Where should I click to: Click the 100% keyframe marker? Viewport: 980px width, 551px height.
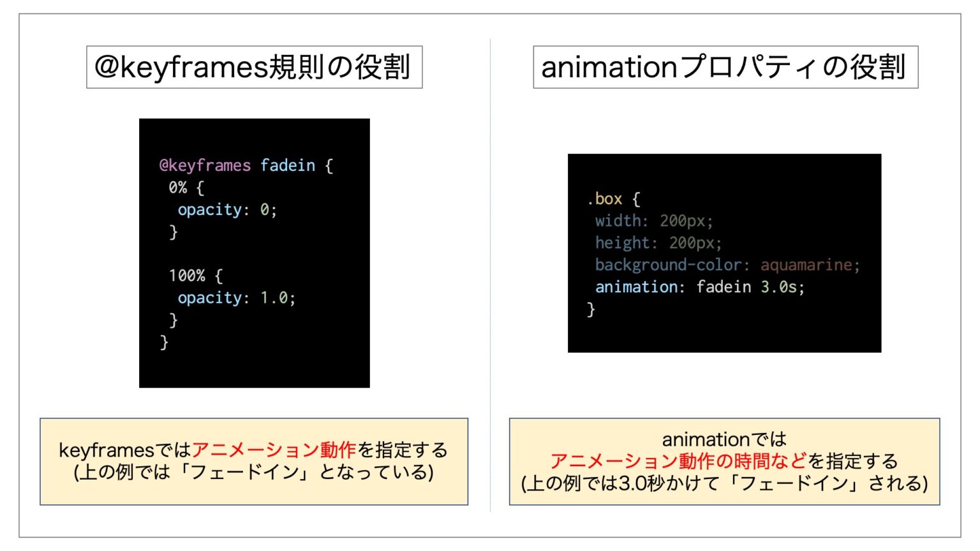tap(188, 275)
